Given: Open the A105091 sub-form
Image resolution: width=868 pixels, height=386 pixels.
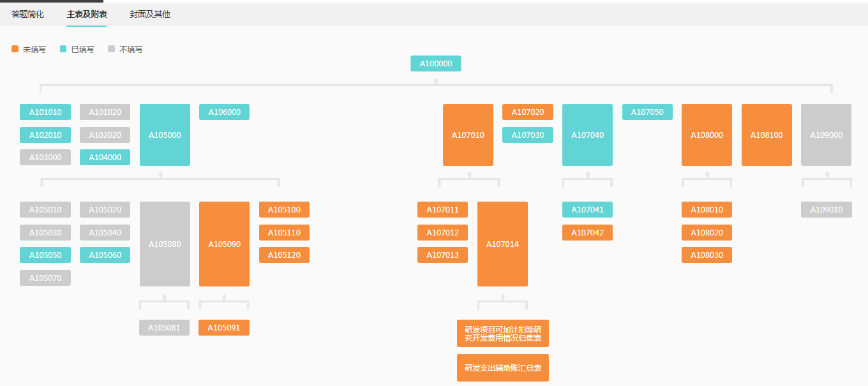Looking at the screenshot, I should 224,328.
